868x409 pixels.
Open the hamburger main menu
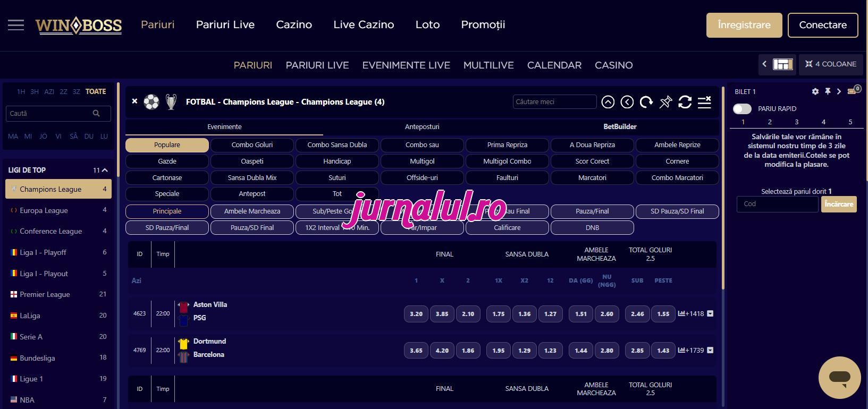click(16, 25)
